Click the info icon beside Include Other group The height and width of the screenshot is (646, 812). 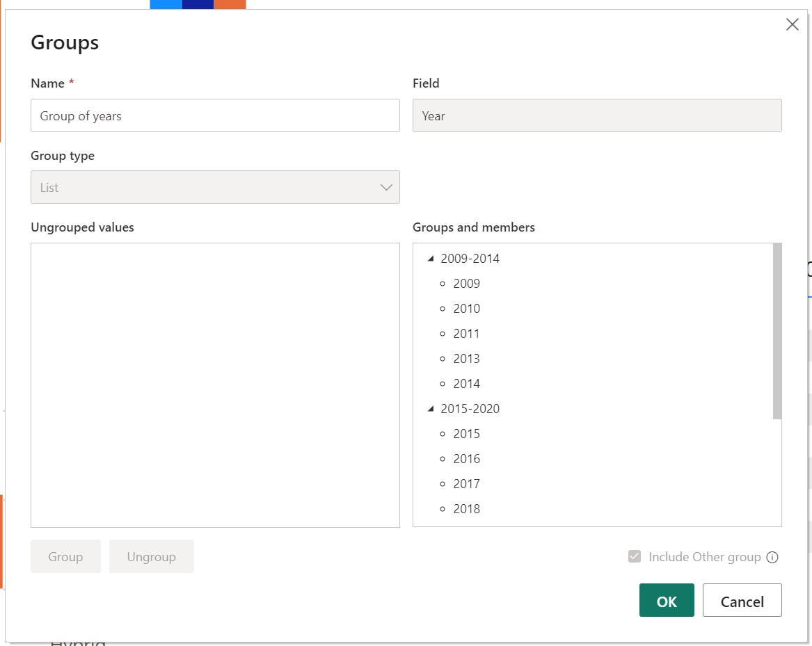tap(772, 557)
